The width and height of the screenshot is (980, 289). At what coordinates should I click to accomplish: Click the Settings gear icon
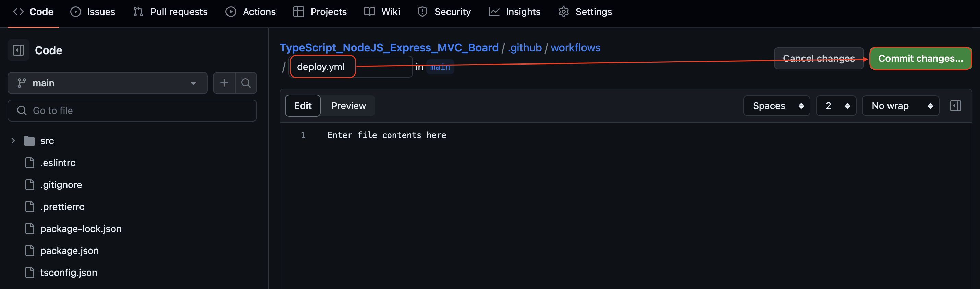pos(563,12)
